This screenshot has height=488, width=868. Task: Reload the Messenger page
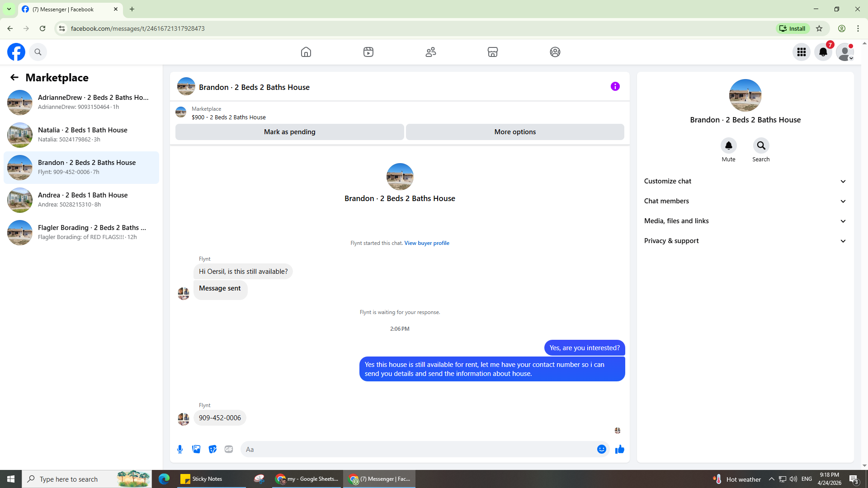pyautogui.click(x=42, y=28)
